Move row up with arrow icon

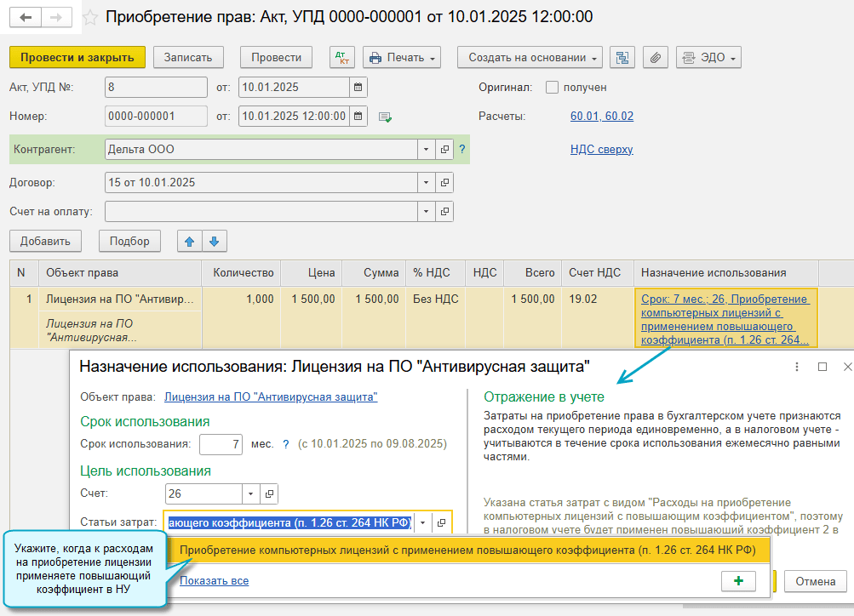(189, 242)
